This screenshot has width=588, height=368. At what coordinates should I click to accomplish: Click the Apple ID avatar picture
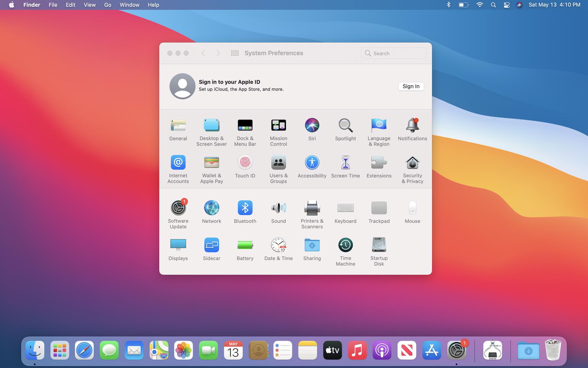pyautogui.click(x=182, y=86)
